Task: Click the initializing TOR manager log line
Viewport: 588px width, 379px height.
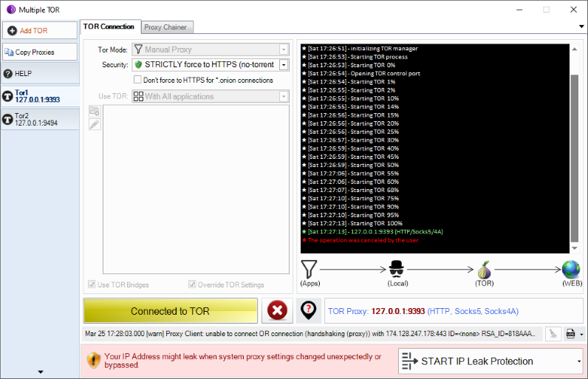Action: pos(360,48)
